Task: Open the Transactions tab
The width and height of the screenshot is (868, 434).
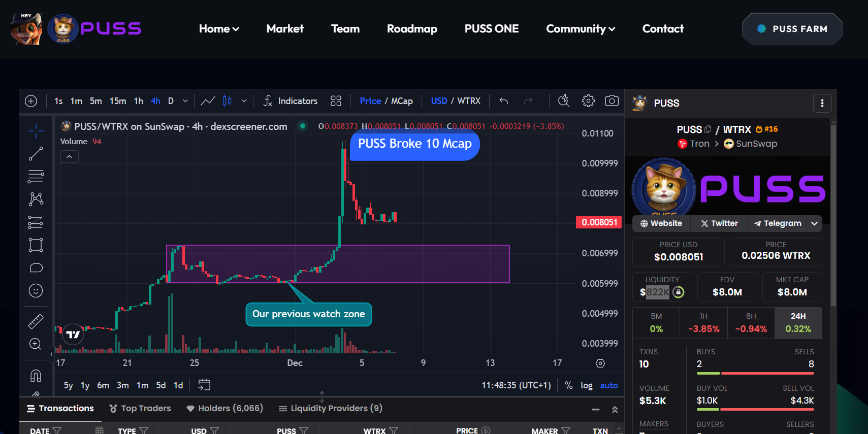Action: 60,409
